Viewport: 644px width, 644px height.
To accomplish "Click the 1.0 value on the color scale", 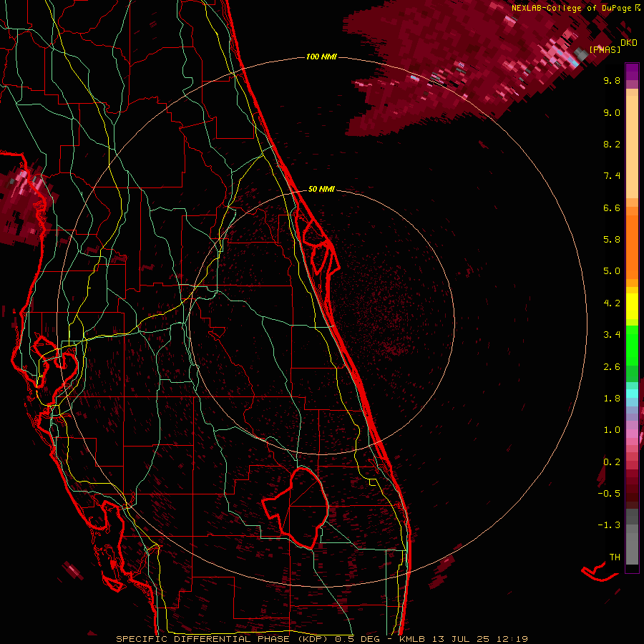I will [x=612, y=430].
